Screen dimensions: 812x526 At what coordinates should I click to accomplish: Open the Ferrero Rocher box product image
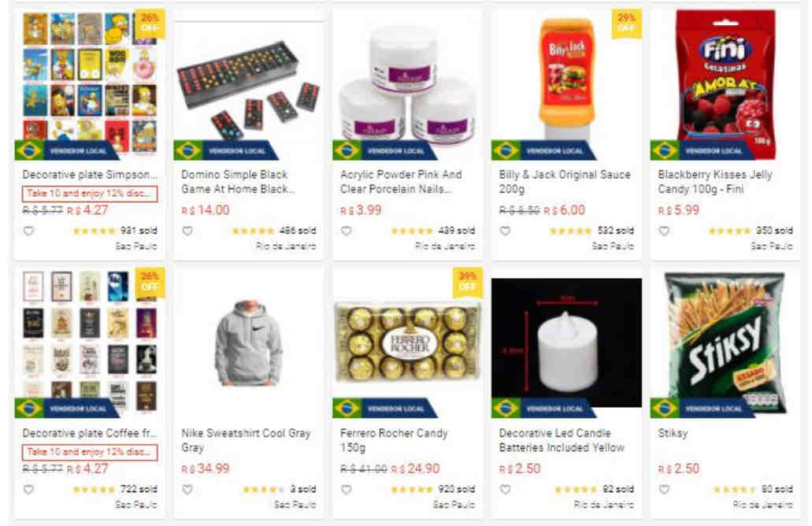pyautogui.click(x=407, y=343)
